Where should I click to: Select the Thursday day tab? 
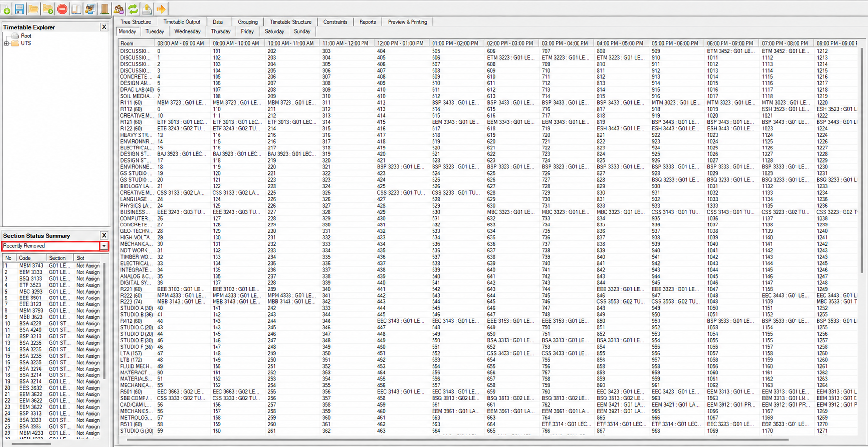pos(220,31)
